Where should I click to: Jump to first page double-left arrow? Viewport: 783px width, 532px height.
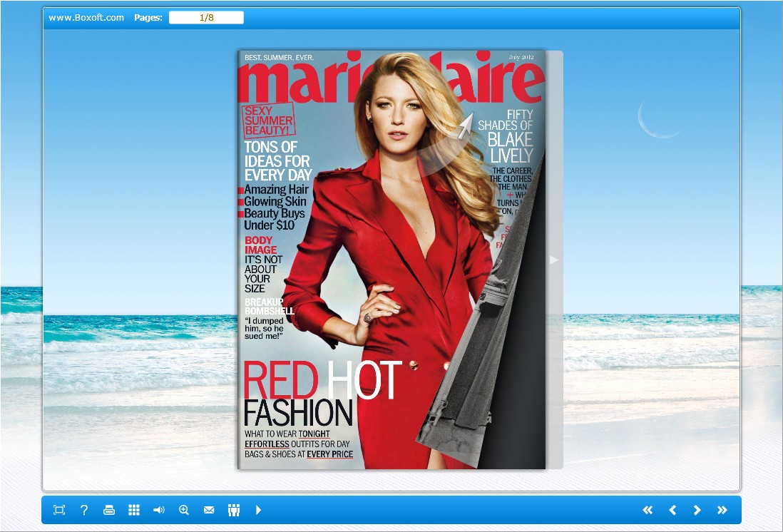(648, 510)
